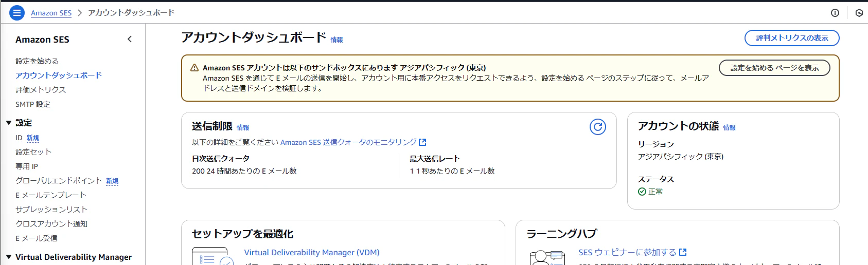The height and width of the screenshot is (265, 868).
Task: Click the SES webinar illustration icon
Action: (547, 257)
